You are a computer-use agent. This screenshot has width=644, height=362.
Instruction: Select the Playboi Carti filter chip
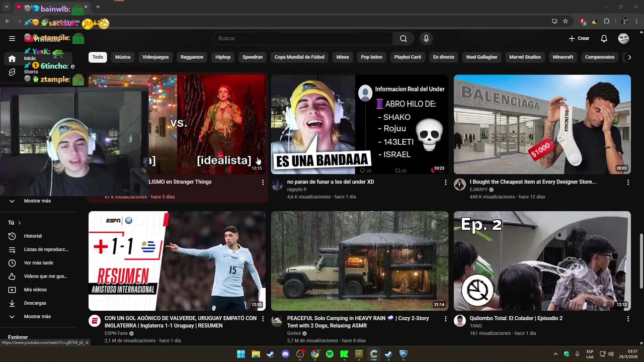408,57
